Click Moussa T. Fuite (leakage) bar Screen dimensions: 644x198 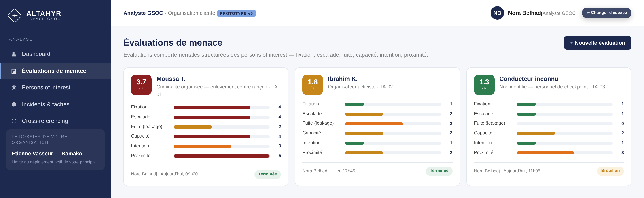(222, 127)
